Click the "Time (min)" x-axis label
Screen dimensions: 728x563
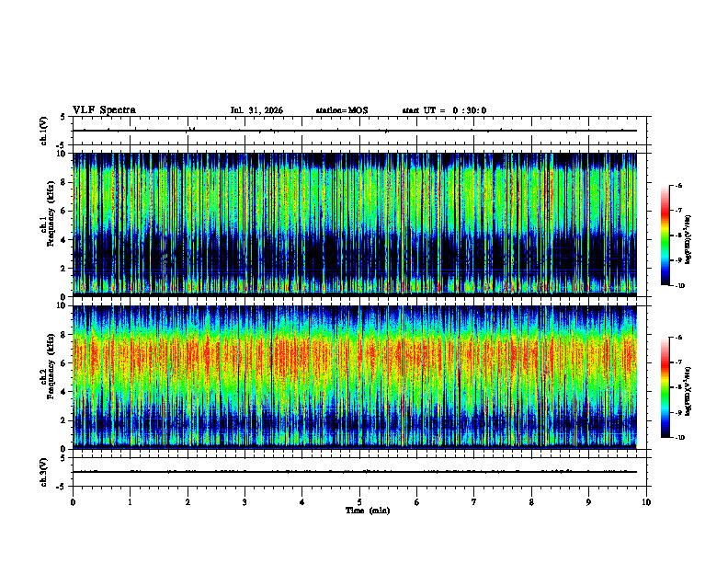(x=368, y=511)
